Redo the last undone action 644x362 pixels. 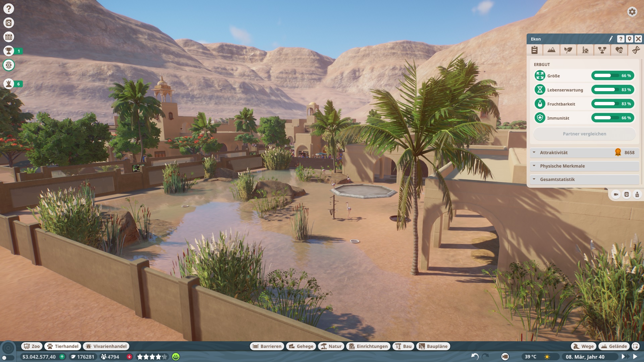coord(485,357)
